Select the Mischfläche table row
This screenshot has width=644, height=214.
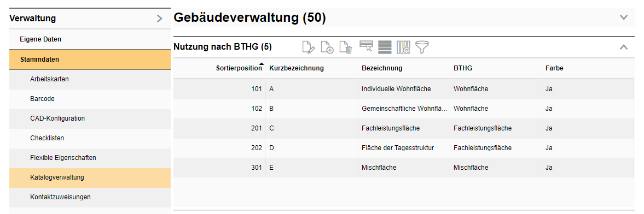point(404,168)
